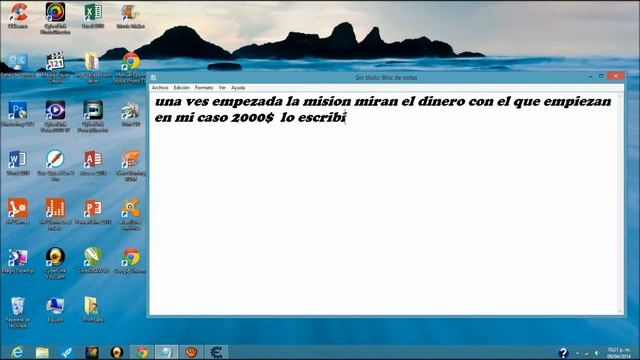Select the Word desktop shortcut
640x360 pixels.
[18, 162]
